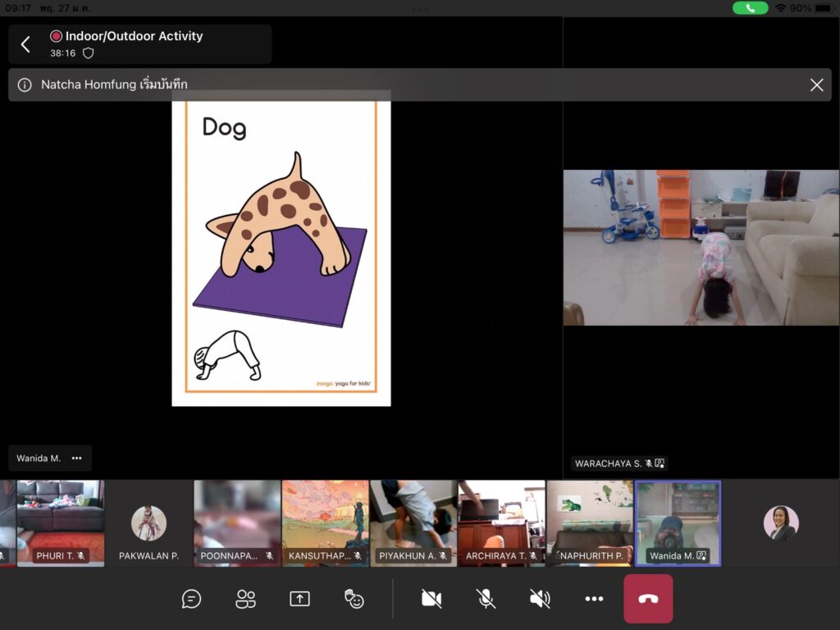
Task: Open the meeting chat
Action: (x=191, y=599)
